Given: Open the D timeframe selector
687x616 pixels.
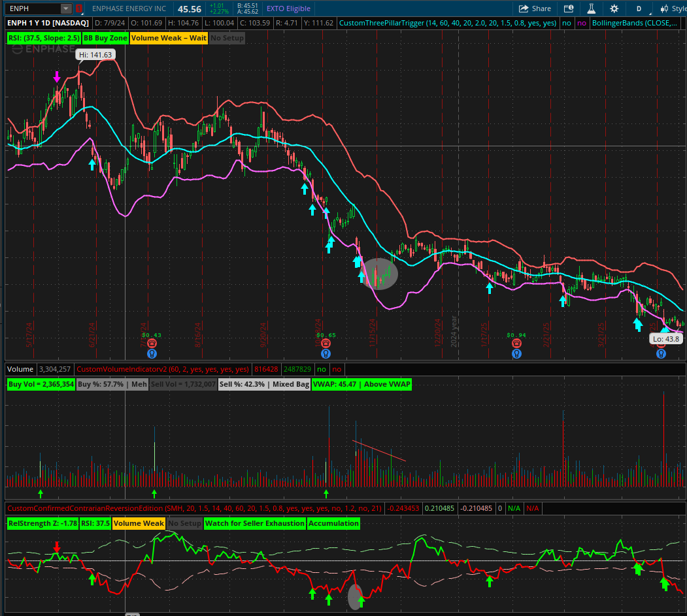Looking at the screenshot, I should pyautogui.click(x=639, y=8).
